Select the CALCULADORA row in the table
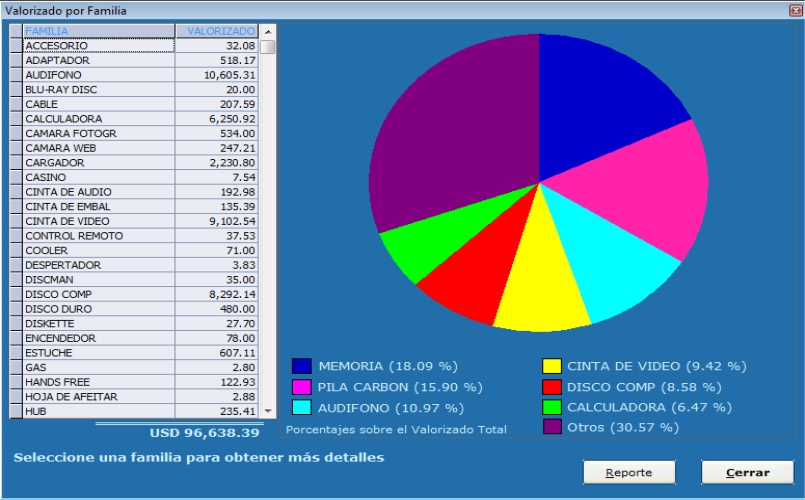 [x=98, y=119]
